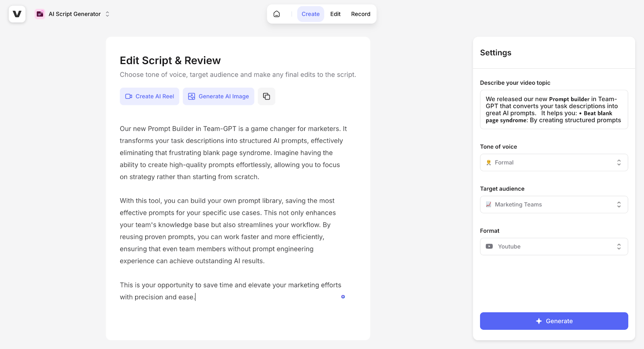The image size is (644, 349).
Task: Click the small blue plus icon in script
Action: click(x=343, y=297)
